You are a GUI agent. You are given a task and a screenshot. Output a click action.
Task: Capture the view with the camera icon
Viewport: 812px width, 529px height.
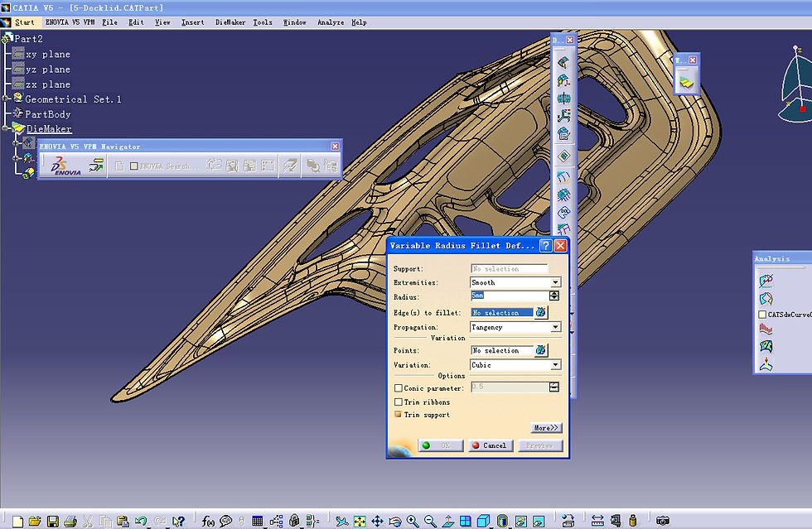point(662,521)
